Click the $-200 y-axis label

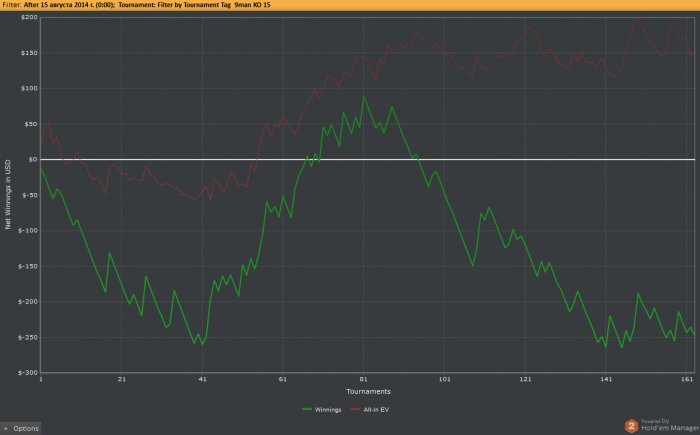28,302
